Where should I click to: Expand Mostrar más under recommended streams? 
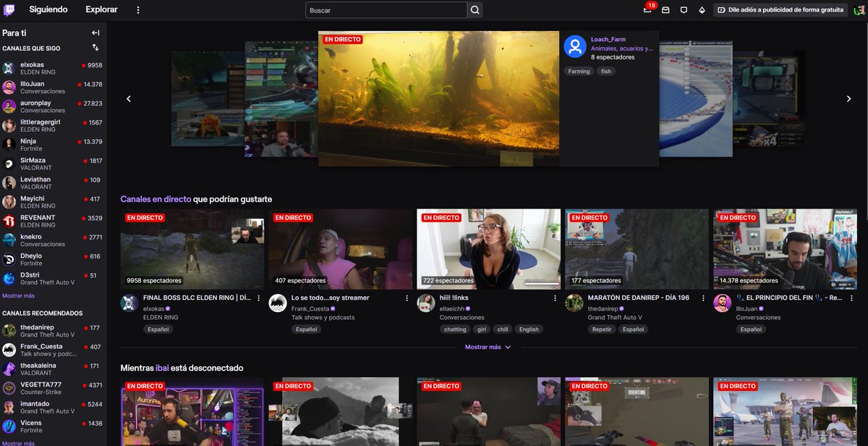point(488,347)
